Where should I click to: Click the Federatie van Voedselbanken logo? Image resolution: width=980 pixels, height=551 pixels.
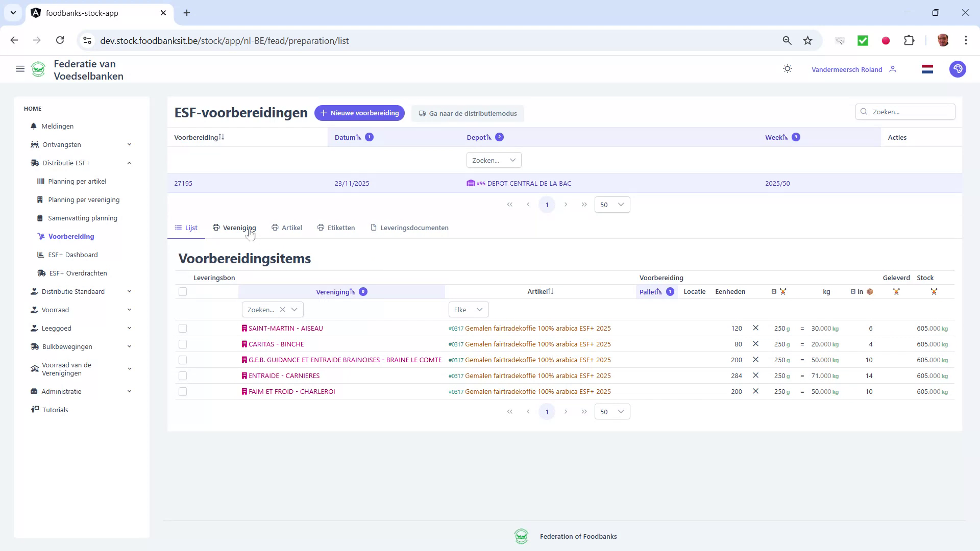click(39, 69)
